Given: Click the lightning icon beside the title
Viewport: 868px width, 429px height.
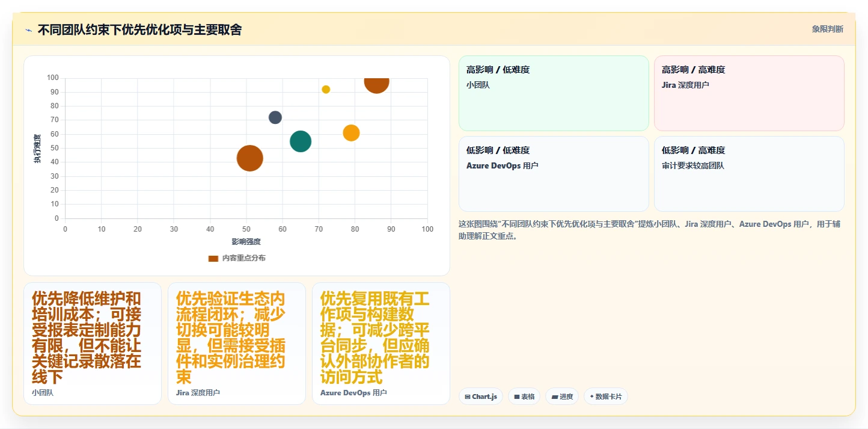Looking at the screenshot, I should (28, 30).
